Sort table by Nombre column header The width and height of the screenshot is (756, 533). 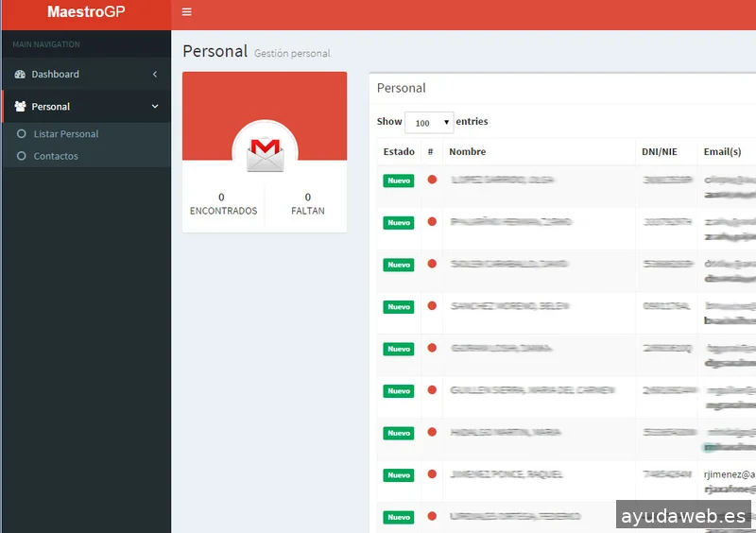(x=468, y=151)
